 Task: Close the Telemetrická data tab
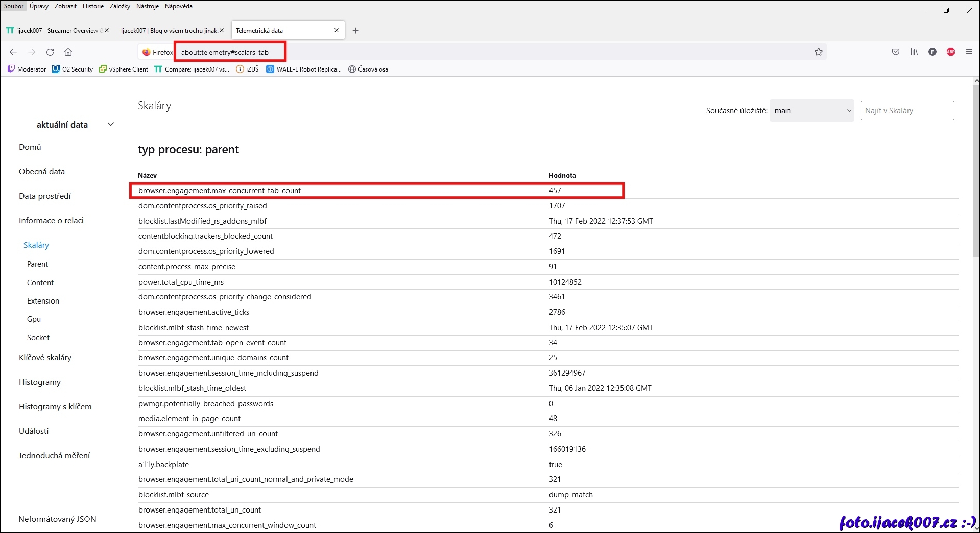pos(337,31)
